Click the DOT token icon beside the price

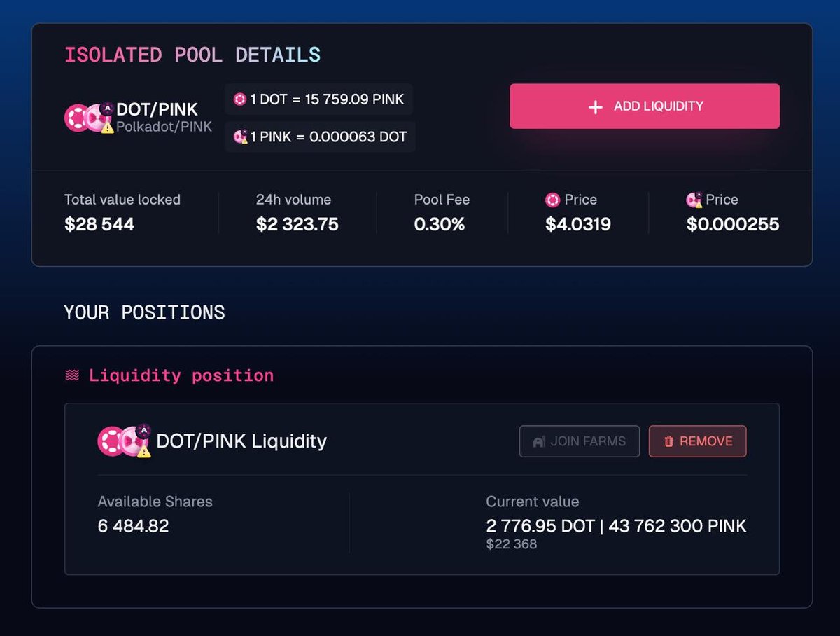coord(552,200)
